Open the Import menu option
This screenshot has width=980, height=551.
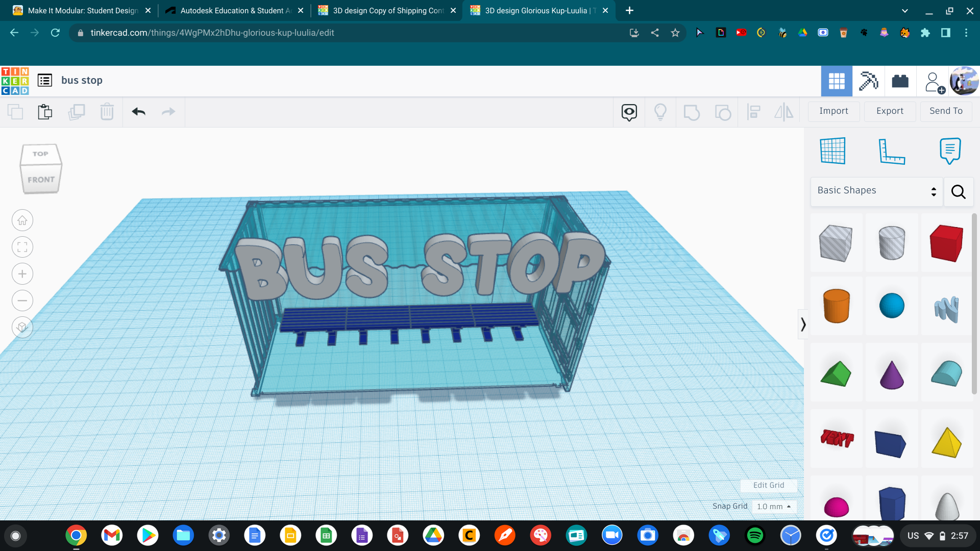click(832, 111)
